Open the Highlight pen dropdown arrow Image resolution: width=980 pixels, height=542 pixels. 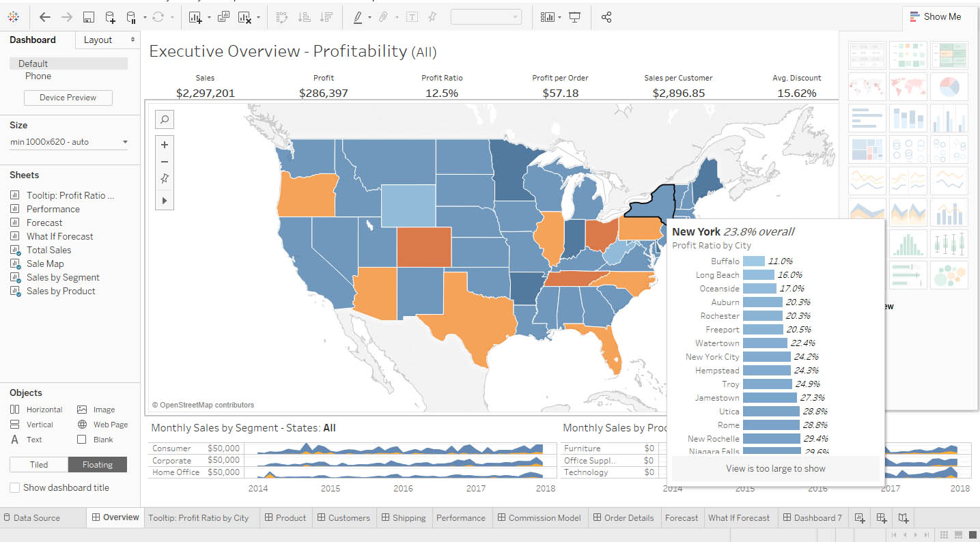coord(369,18)
